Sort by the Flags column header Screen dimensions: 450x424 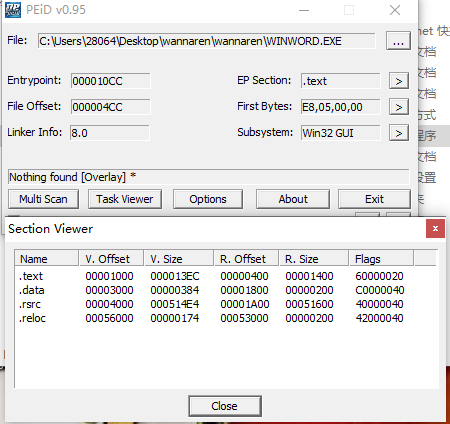pos(381,259)
